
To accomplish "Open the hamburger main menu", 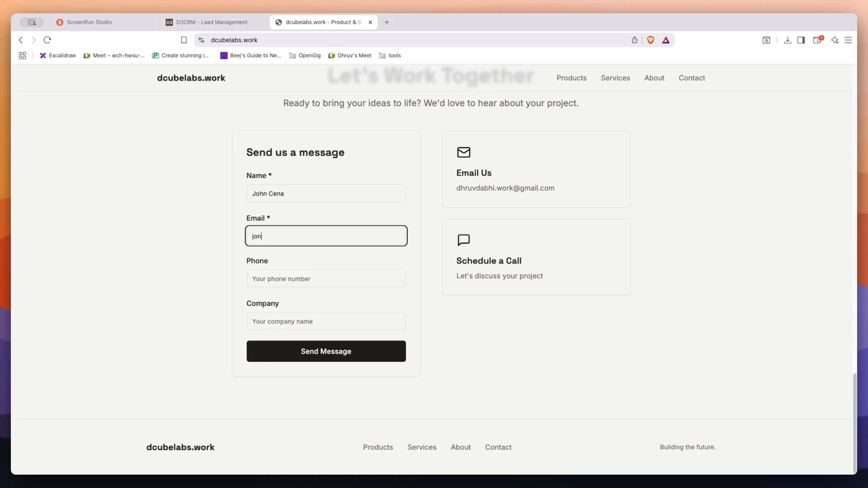I will point(848,40).
